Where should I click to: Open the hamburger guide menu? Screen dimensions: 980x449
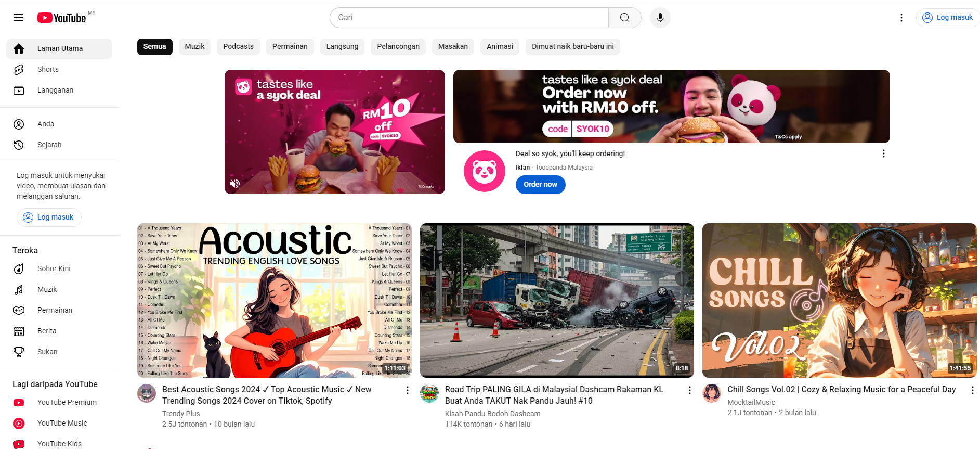(x=19, y=18)
